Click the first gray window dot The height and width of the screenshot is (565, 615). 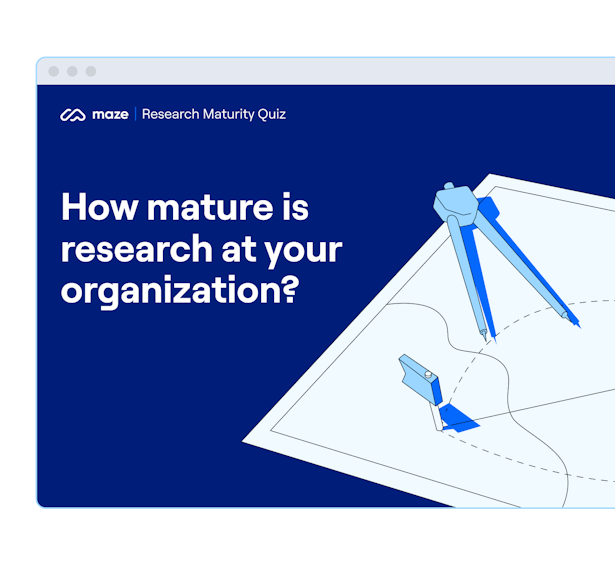54,71
